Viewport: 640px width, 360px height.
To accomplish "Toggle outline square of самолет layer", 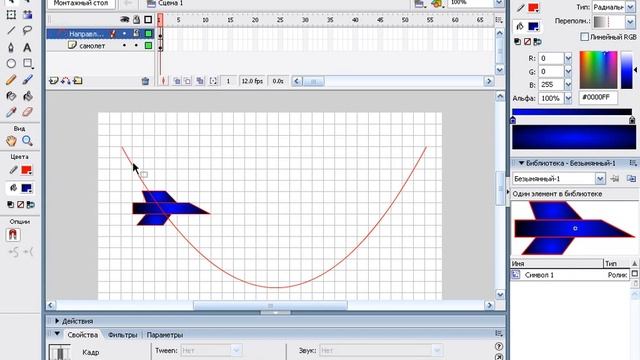I will point(149,46).
